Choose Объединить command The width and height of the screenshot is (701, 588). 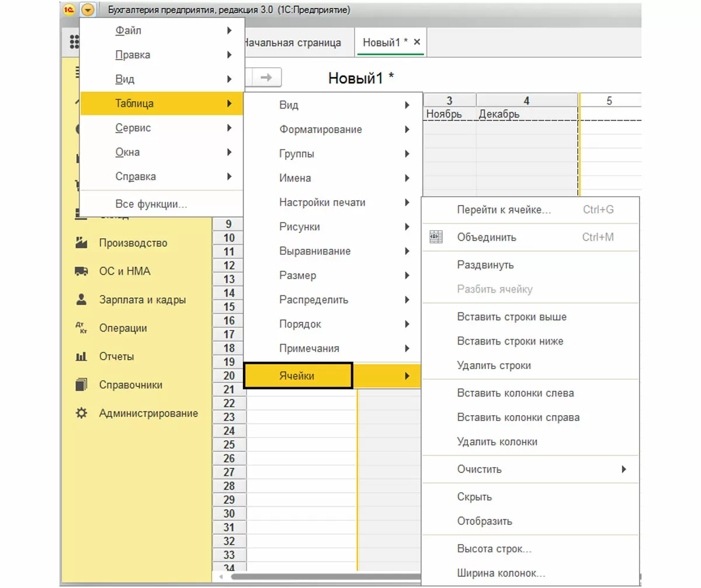(531, 238)
